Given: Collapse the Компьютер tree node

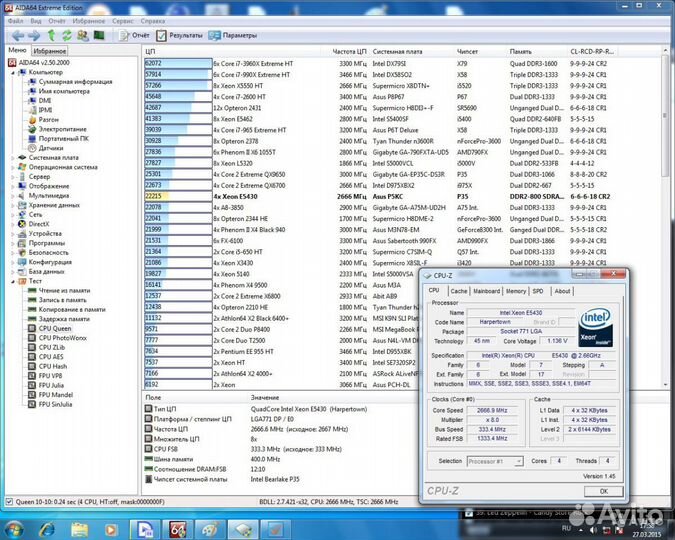Looking at the screenshot, I should (12, 72).
